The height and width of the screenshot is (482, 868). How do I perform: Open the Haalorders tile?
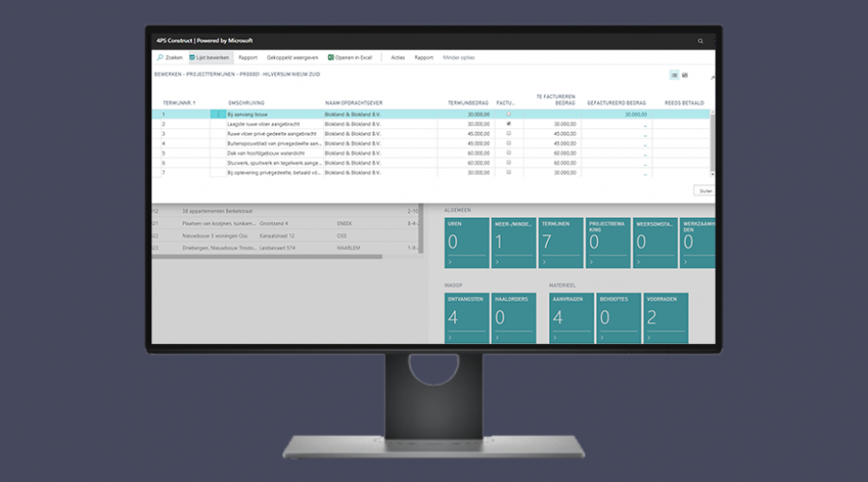pos(514,318)
